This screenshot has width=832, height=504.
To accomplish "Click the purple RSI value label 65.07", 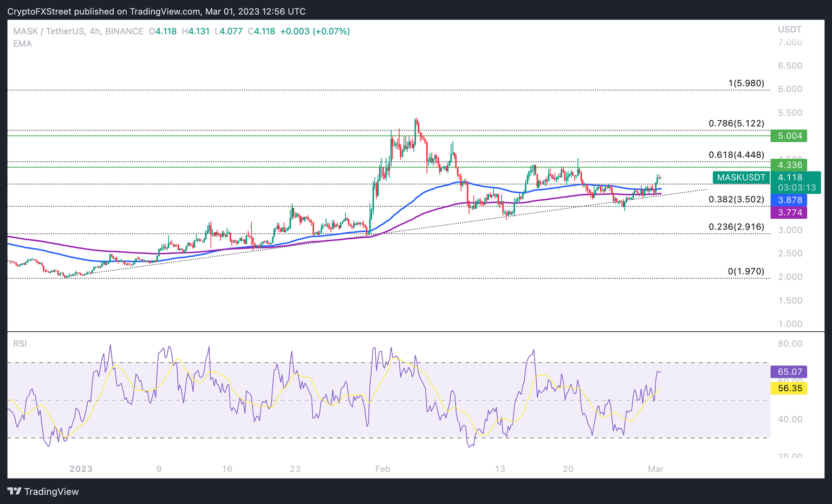I will 789,372.
